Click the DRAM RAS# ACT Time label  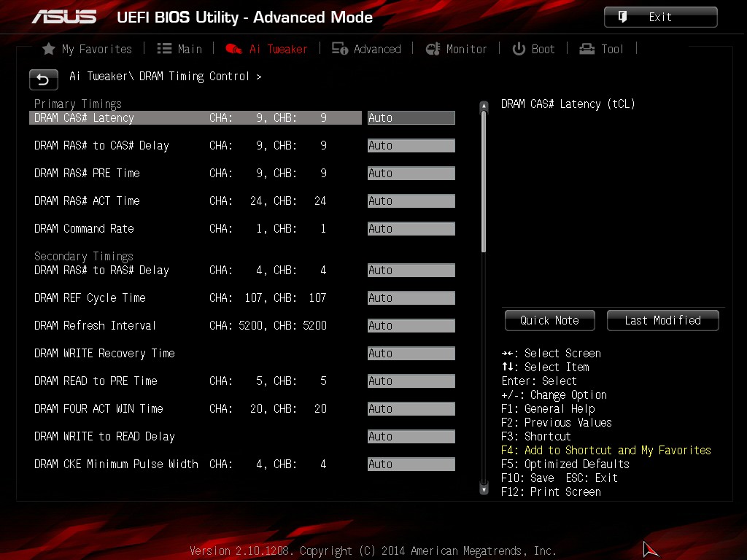pos(87,201)
